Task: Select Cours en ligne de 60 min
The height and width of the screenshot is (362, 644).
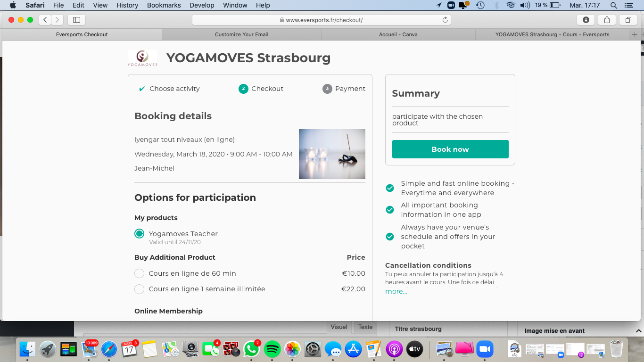Action: pyautogui.click(x=139, y=273)
